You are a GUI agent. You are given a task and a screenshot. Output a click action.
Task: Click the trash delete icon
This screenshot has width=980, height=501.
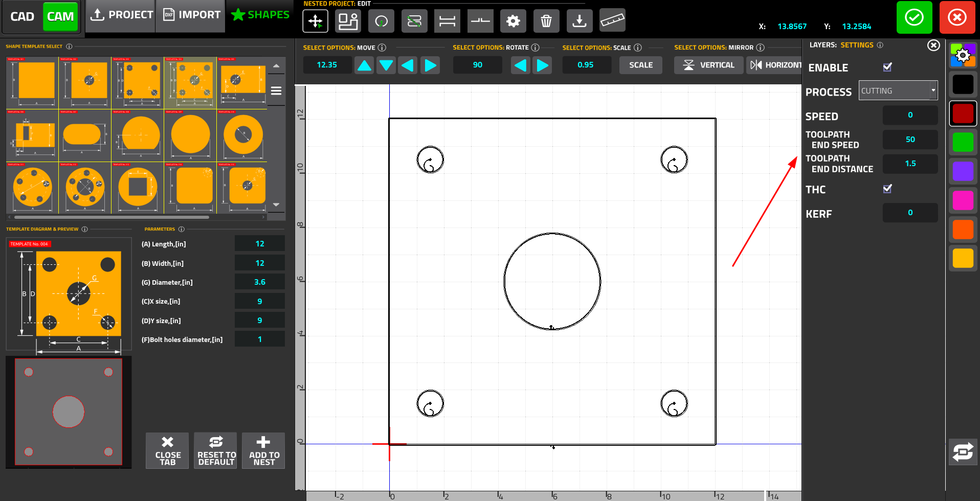(546, 21)
